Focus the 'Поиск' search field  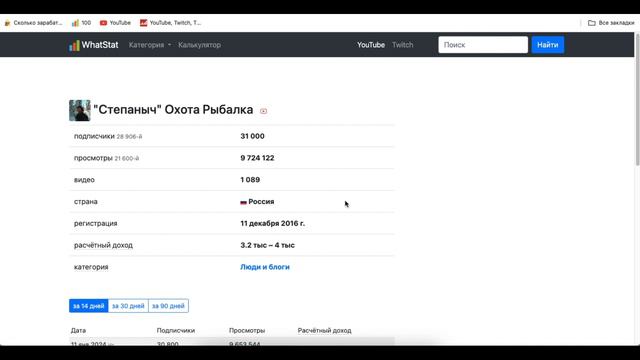click(483, 45)
